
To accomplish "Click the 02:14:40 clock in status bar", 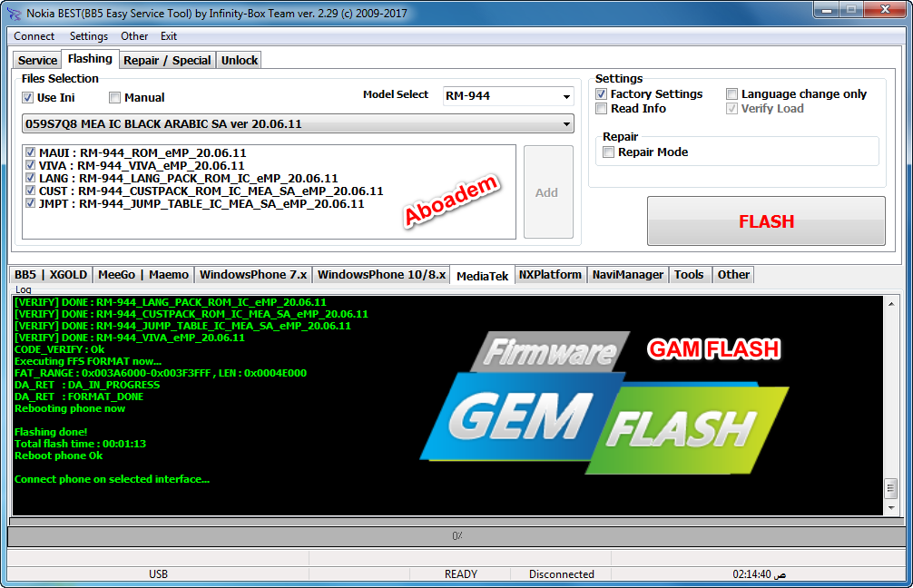I will (x=759, y=574).
